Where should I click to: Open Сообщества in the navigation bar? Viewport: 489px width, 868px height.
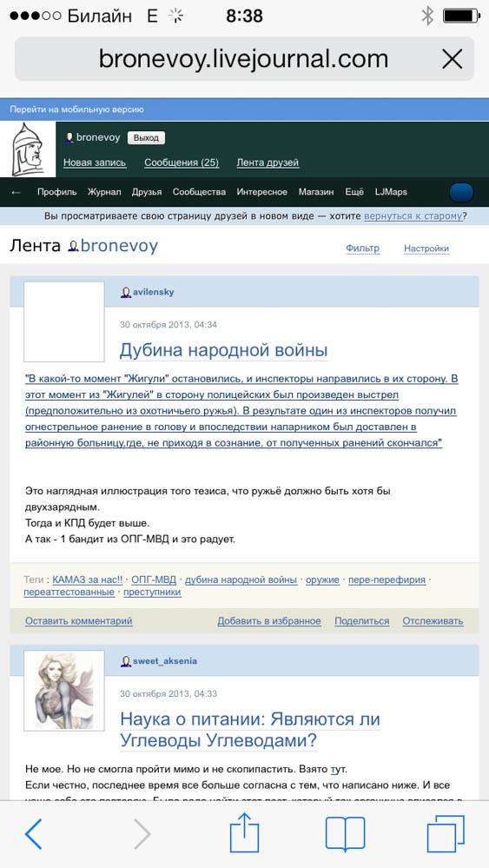coord(199,192)
